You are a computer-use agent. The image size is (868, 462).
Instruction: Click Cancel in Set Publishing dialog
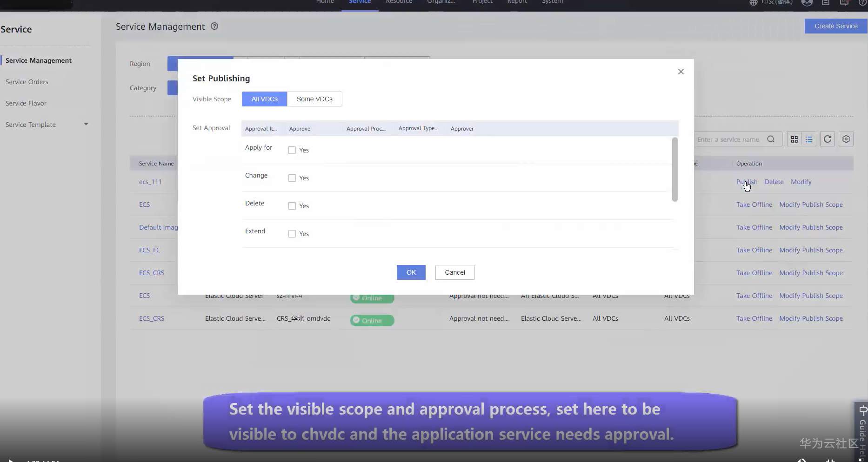click(455, 272)
